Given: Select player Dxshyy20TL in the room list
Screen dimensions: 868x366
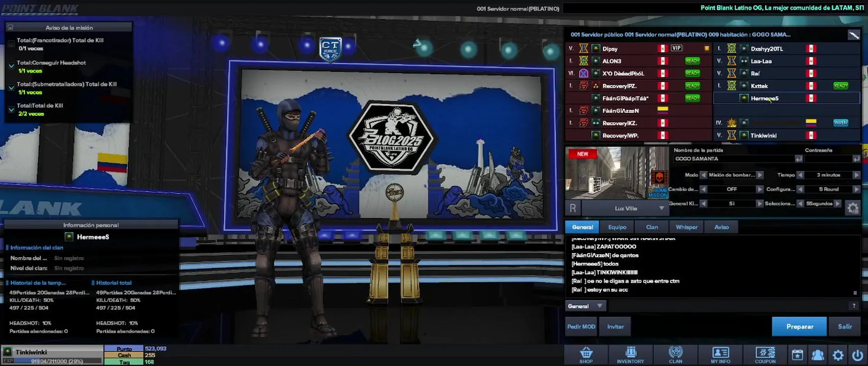Looking at the screenshot, I should (x=787, y=48).
